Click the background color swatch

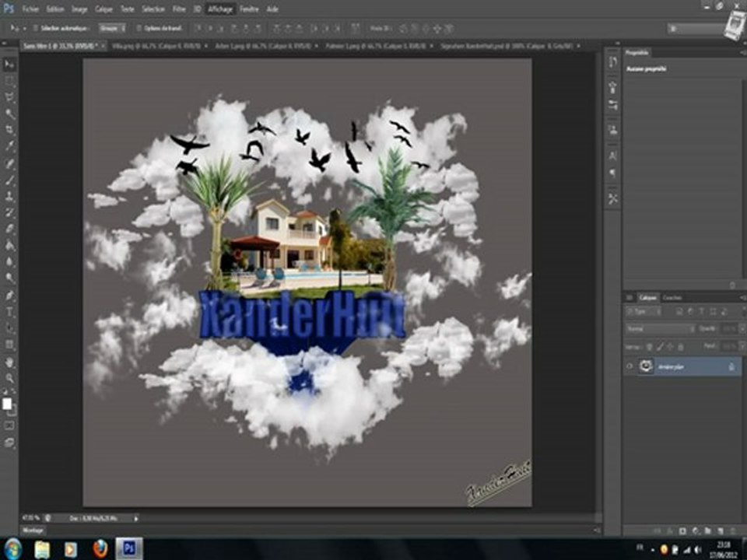tap(13, 411)
